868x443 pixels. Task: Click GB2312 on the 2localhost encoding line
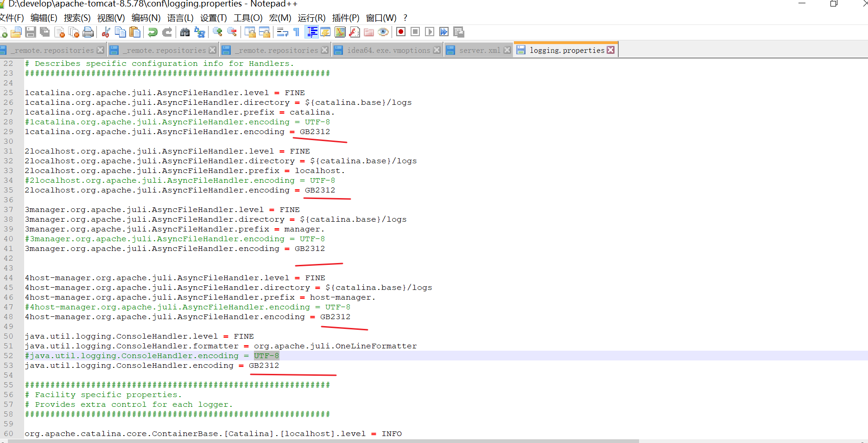click(320, 190)
